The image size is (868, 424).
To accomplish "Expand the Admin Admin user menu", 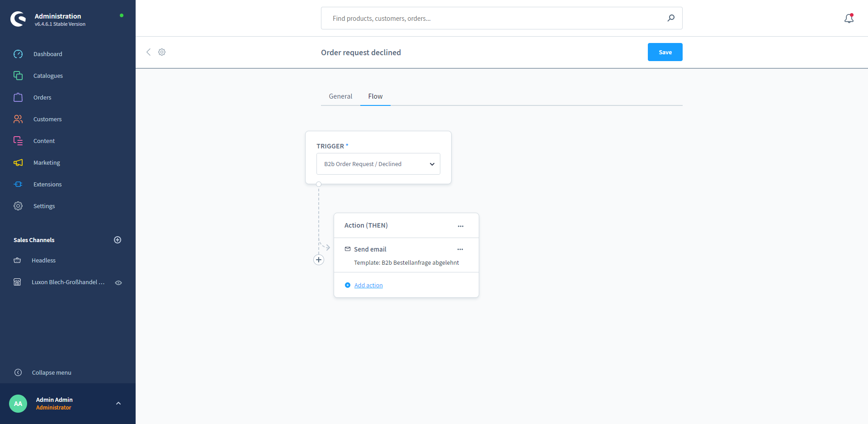I will coord(118,403).
